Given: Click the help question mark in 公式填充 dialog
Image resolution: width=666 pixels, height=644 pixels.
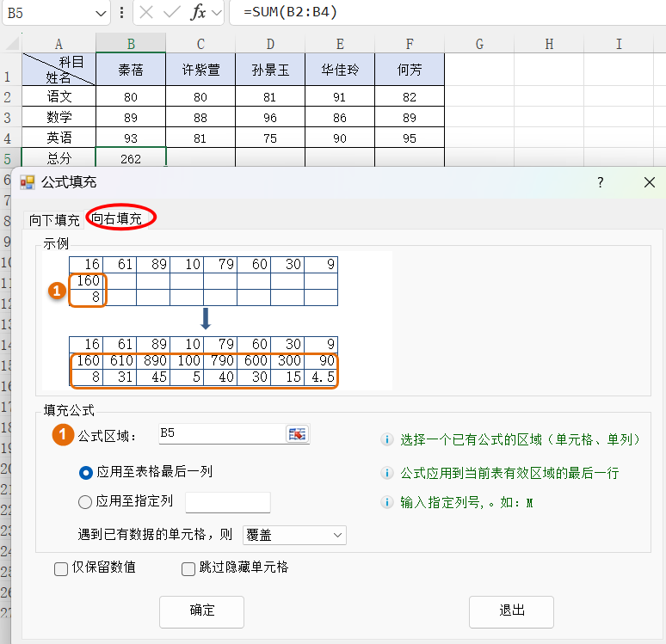Looking at the screenshot, I should point(601,182).
